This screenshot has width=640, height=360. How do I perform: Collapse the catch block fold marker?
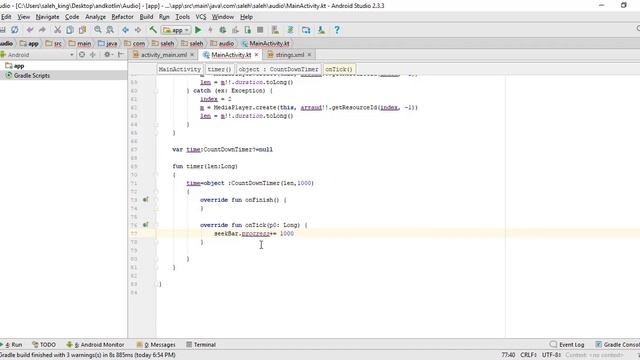pyautogui.click(x=156, y=91)
